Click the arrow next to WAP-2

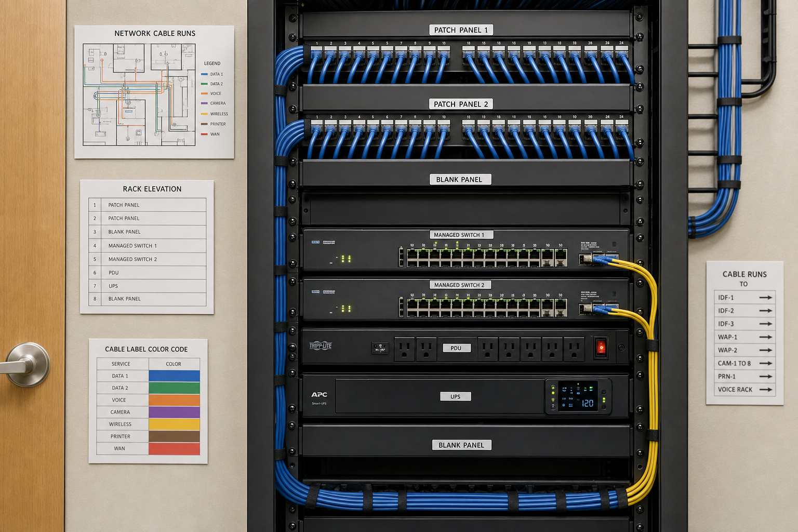pos(766,350)
